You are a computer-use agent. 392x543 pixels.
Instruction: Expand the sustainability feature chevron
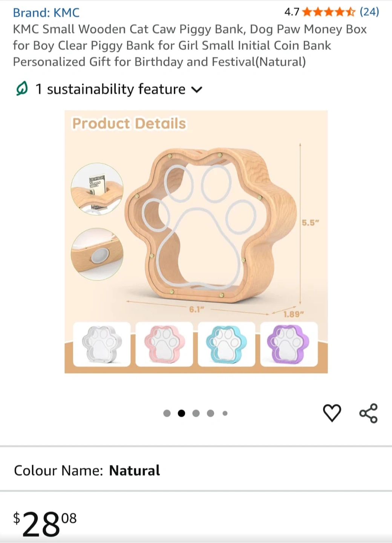(197, 90)
